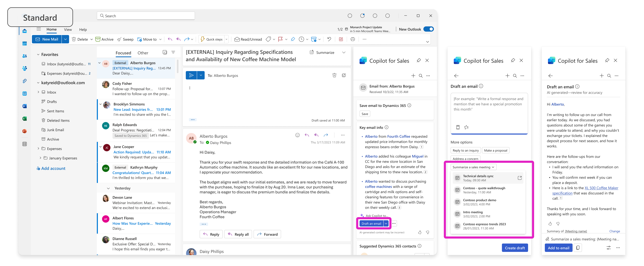Click the Flag message icon

tap(280, 39)
